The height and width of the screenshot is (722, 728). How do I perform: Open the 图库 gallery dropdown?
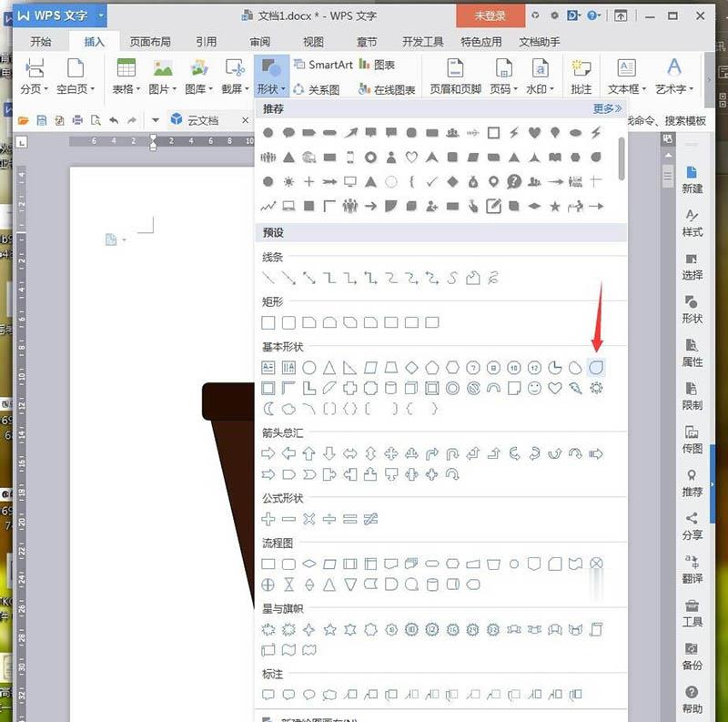coord(198,76)
